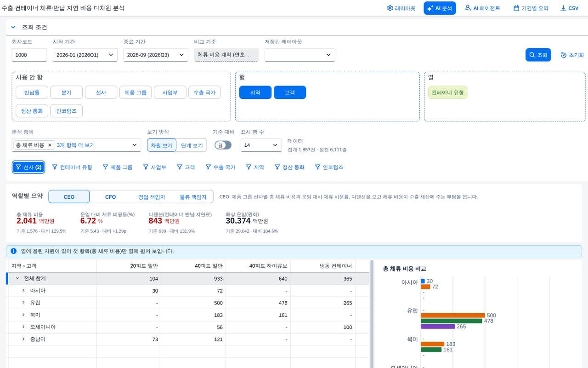Screen dimensions: 588x368
Task: Open the 정산 통화 filter
Action: click(x=289, y=167)
